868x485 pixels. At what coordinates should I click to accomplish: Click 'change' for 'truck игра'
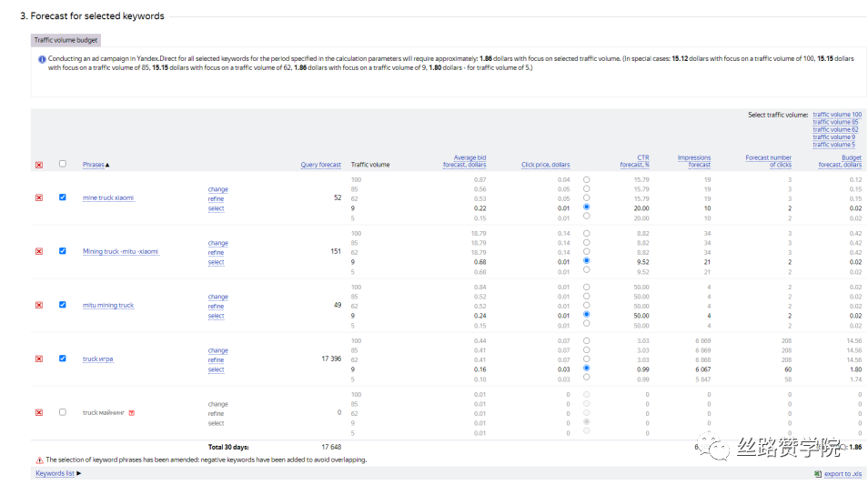(x=218, y=350)
